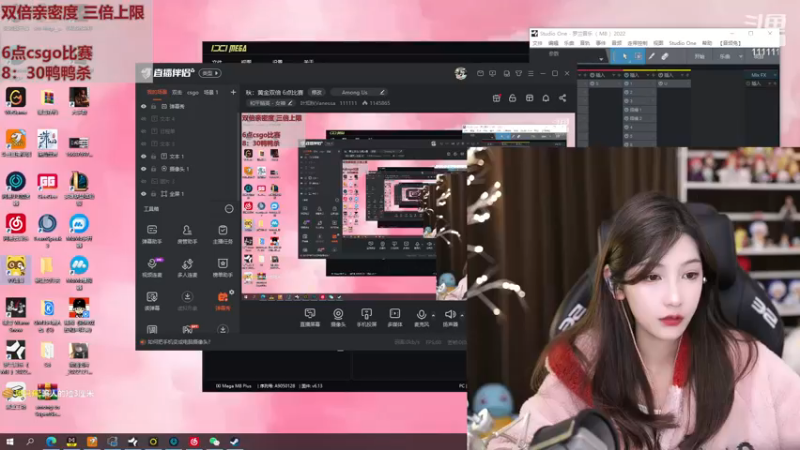Click the unlock icon beside the bell

(512, 98)
